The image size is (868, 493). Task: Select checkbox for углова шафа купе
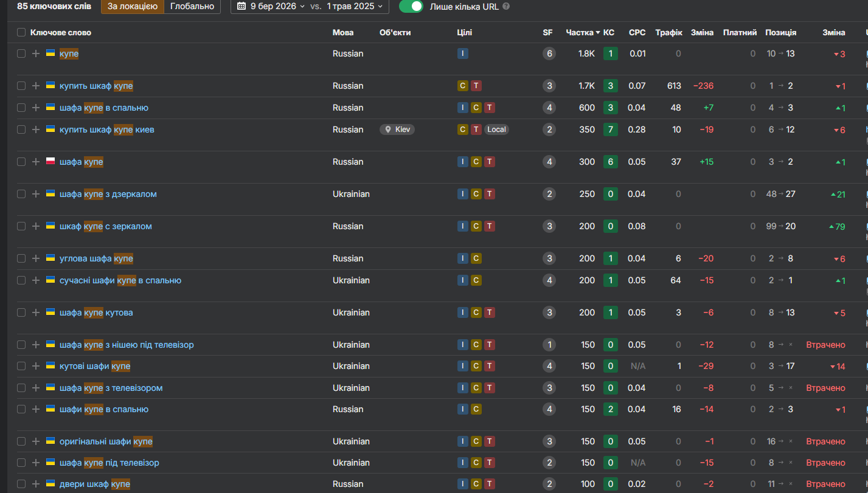(21, 258)
